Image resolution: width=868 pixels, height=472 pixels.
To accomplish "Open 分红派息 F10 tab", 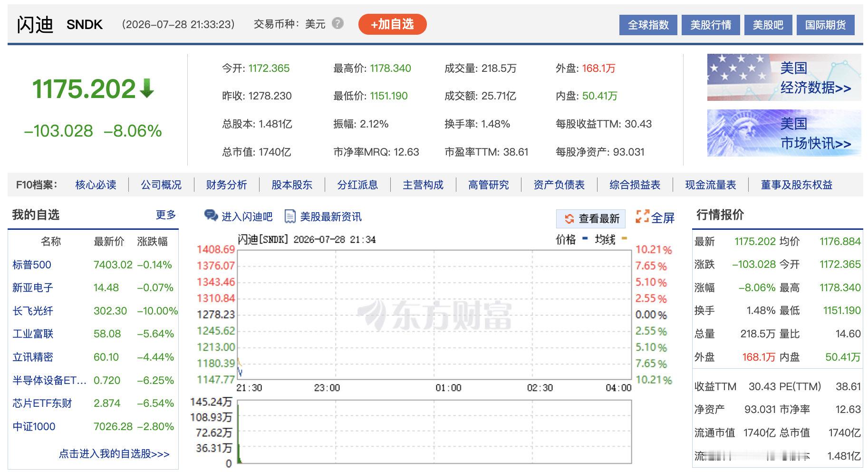I will pyautogui.click(x=357, y=185).
